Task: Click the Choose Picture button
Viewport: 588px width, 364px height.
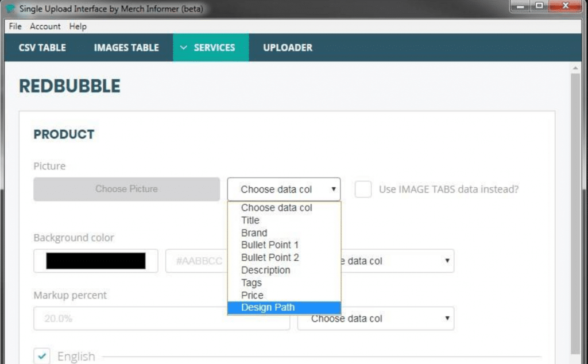Action: click(x=126, y=189)
